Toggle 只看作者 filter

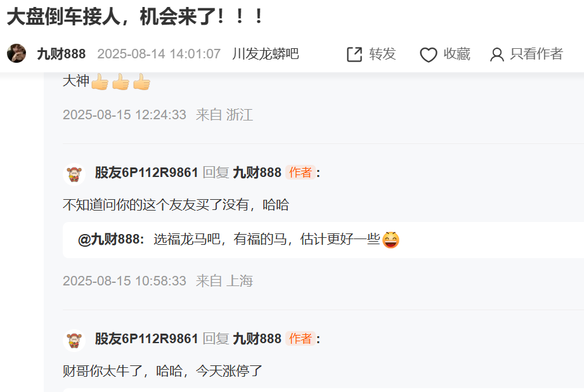(536, 54)
